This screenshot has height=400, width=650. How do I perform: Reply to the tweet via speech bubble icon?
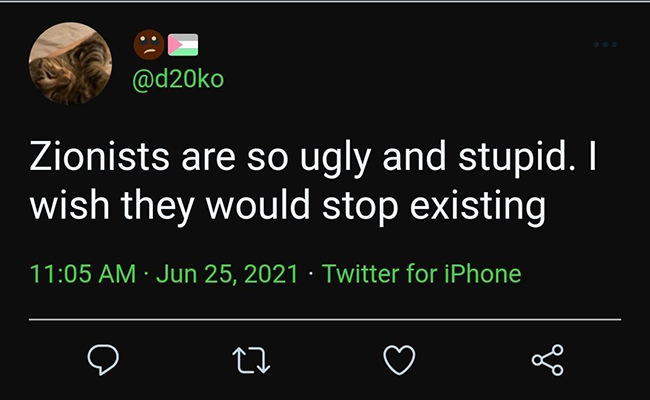click(x=103, y=360)
